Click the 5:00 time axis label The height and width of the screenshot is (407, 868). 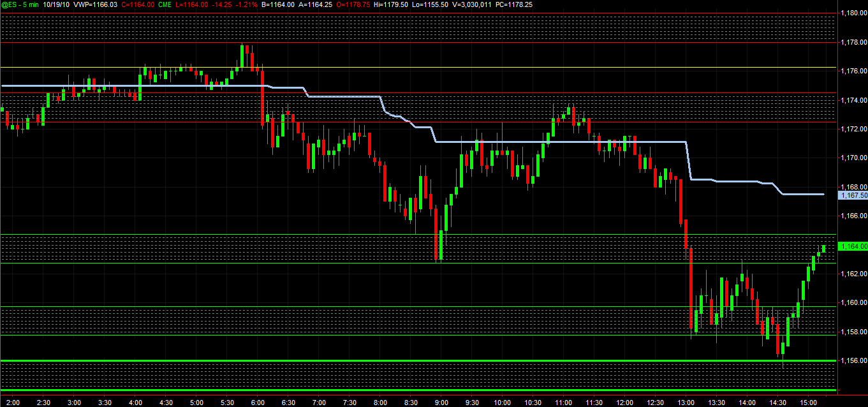(196, 403)
